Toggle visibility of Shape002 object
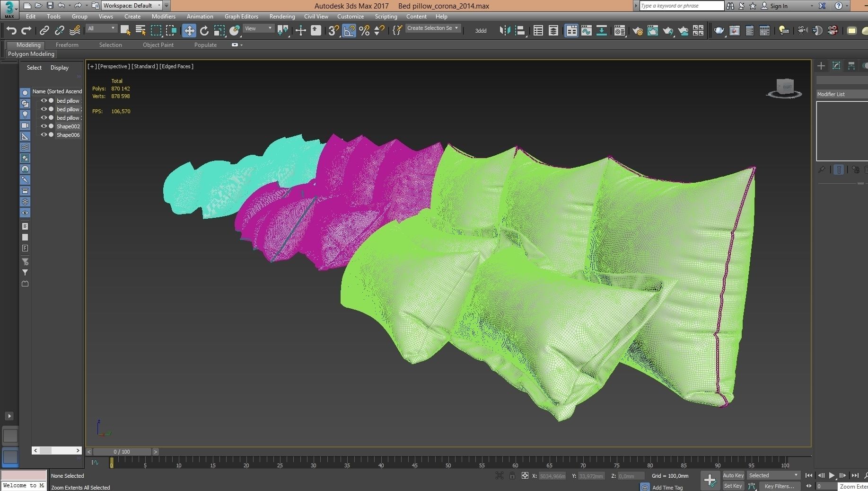Screen dimensions: 868x491 click(x=44, y=126)
